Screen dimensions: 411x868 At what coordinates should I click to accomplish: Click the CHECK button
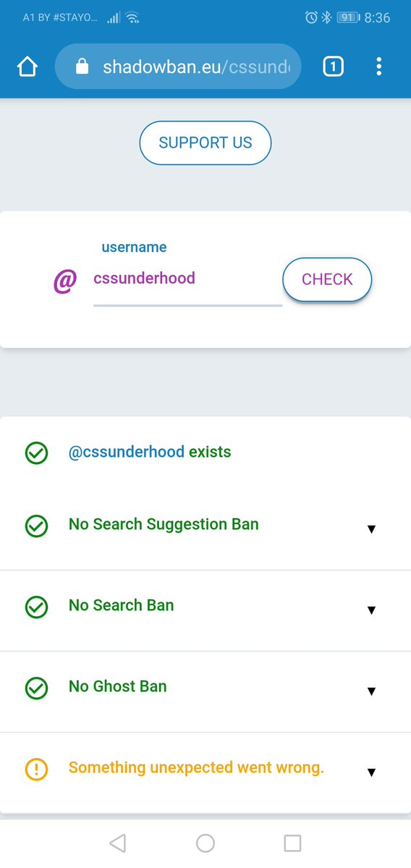pos(327,279)
